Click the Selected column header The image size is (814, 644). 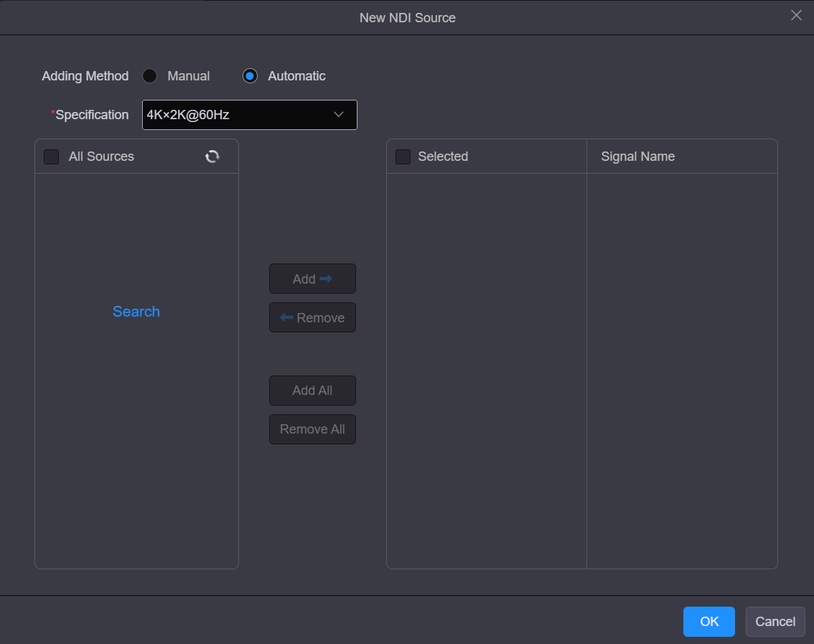(443, 156)
